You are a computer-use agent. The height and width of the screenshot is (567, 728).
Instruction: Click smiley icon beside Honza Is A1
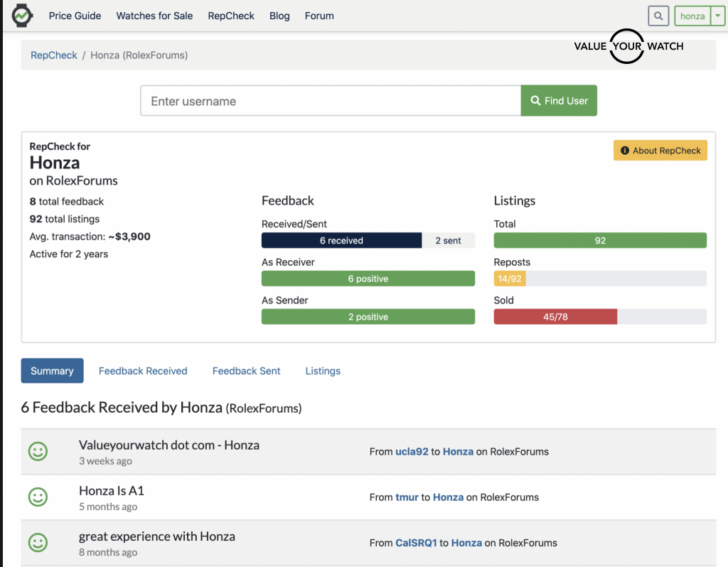tap(38, 497)
